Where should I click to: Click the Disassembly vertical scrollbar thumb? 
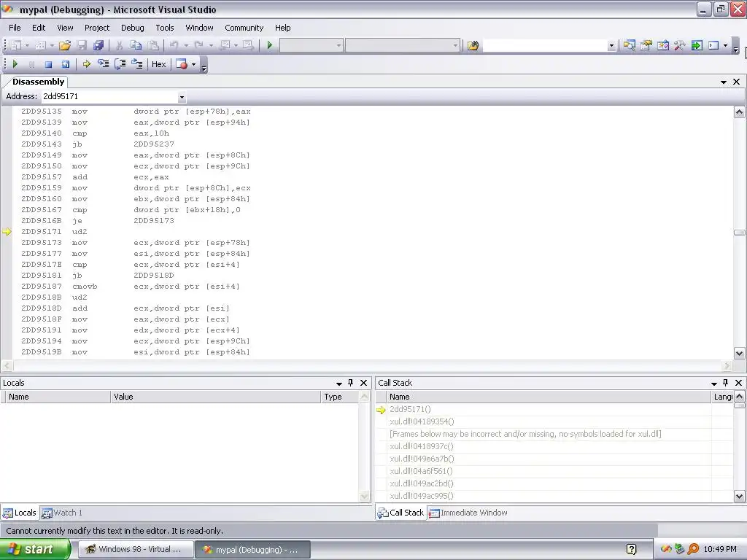click(x=740, y=233)
